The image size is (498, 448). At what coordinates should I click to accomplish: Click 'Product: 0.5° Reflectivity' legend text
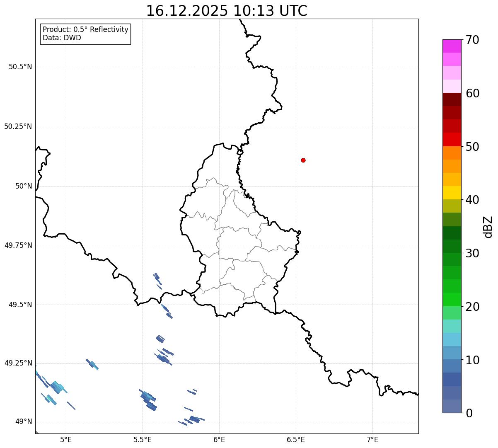85,30
